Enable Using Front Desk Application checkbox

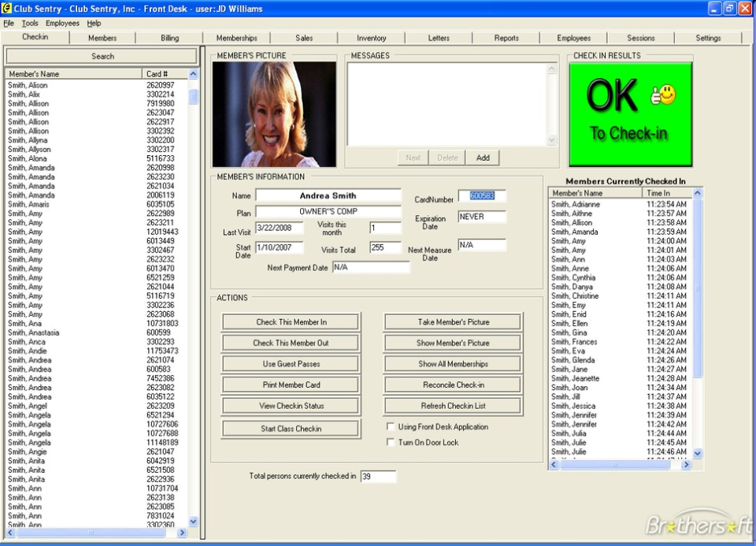coord(391,426)
